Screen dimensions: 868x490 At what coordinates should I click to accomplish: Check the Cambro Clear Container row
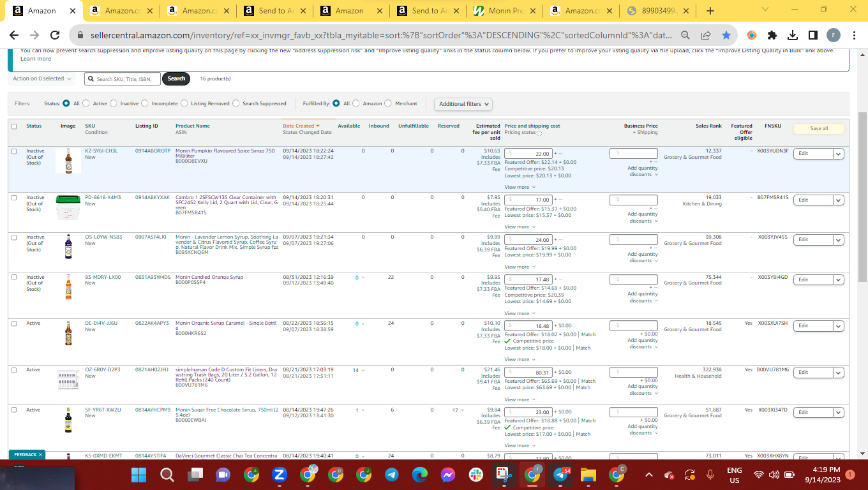pyautogui.click(x=14, y=198)
